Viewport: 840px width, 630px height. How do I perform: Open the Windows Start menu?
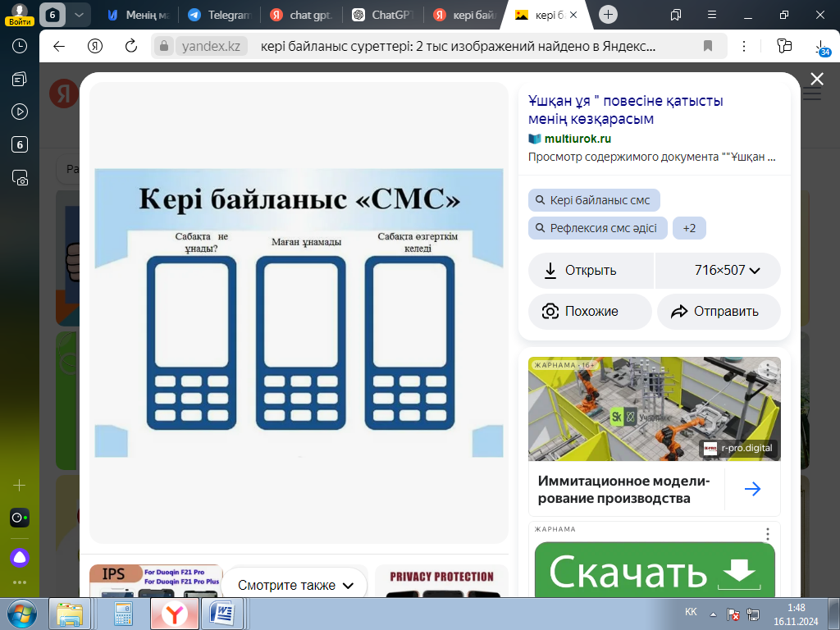[x=22, y=614]
